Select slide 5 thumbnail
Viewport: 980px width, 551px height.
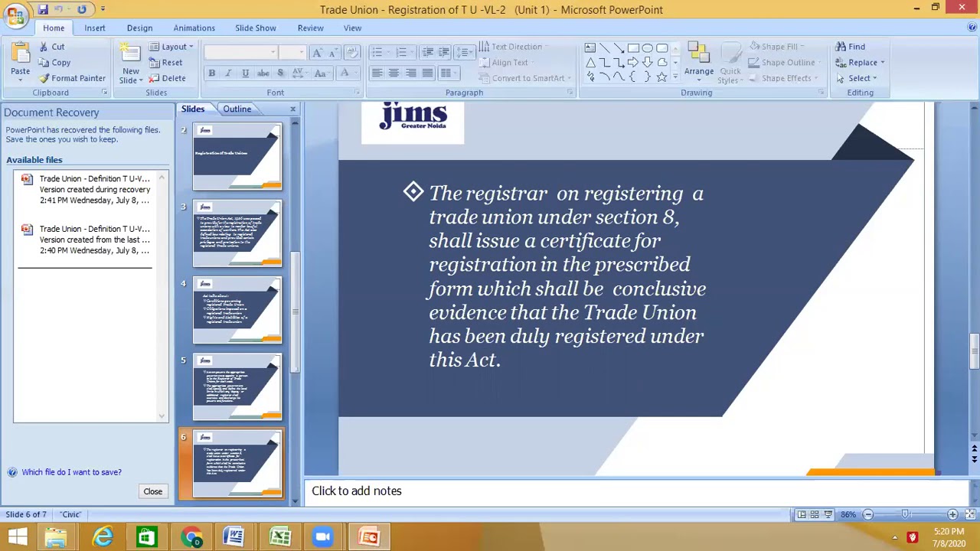click(237, 386)
